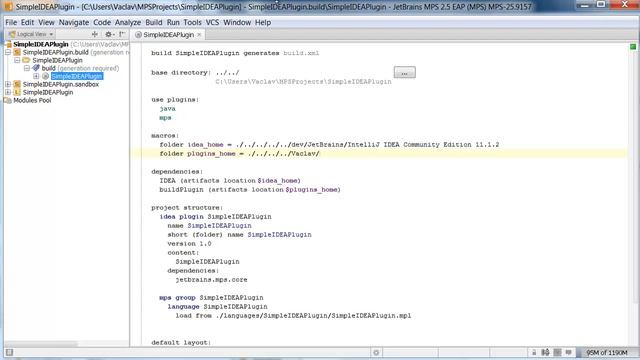This screenshot has width=640, height=360.
Task: Click the memory indicator 95M of 1190M
Action: click(607, 352)
